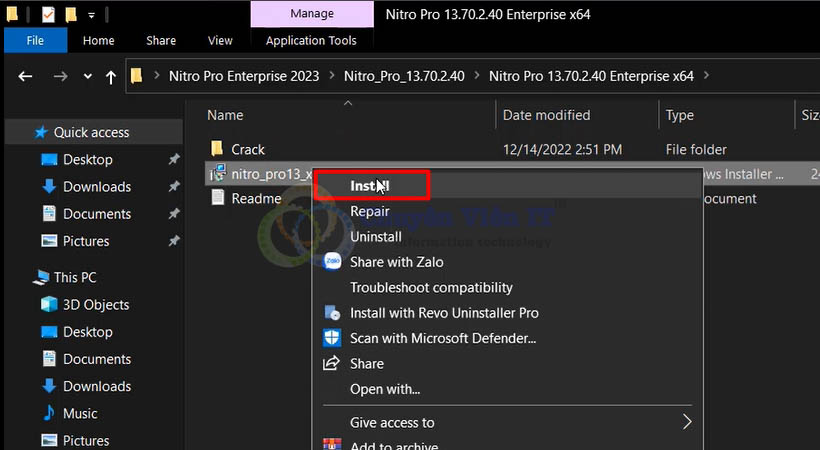Viewport: 820px width, 450px height.
Task: Choose Scan with Microsoft Defender
Action: point(442,339)
